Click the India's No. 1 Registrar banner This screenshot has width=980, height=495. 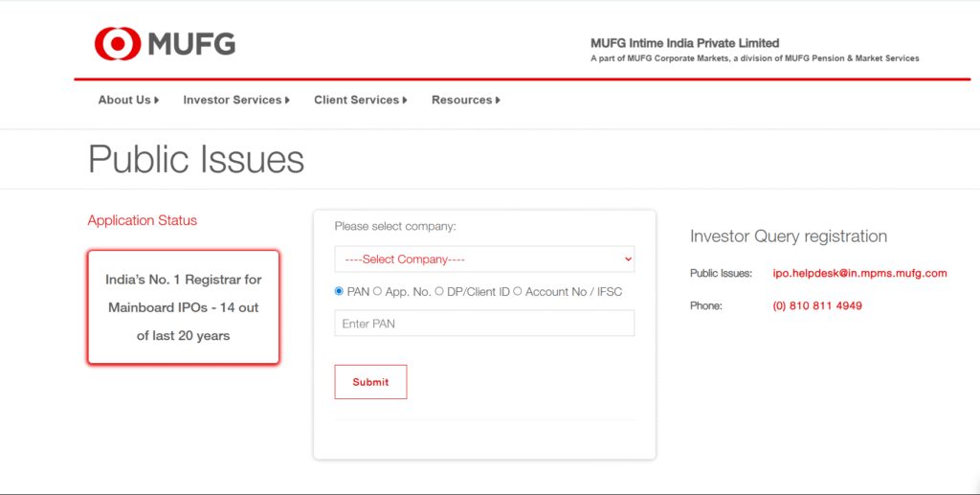pyautogui.click(x=183, y=307)
